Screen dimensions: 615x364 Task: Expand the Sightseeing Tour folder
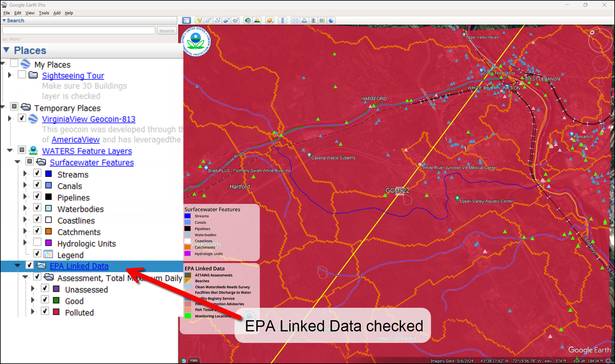click(x=10, y=75)
